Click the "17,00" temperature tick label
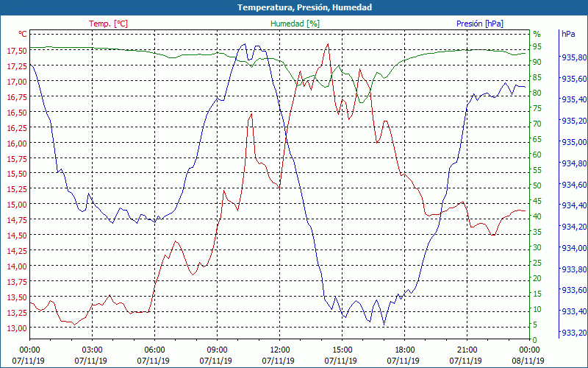This screenshot has width=588, height=368. pos(17,82)
